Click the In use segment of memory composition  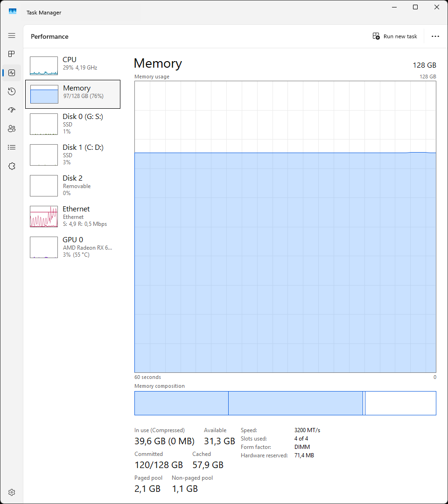tap(181, 403)
